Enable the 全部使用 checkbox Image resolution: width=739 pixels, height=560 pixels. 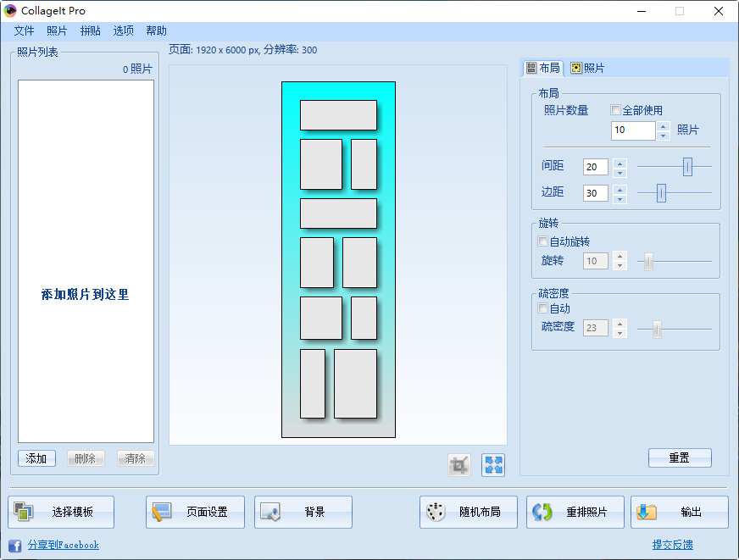click(x=615, y=110)
